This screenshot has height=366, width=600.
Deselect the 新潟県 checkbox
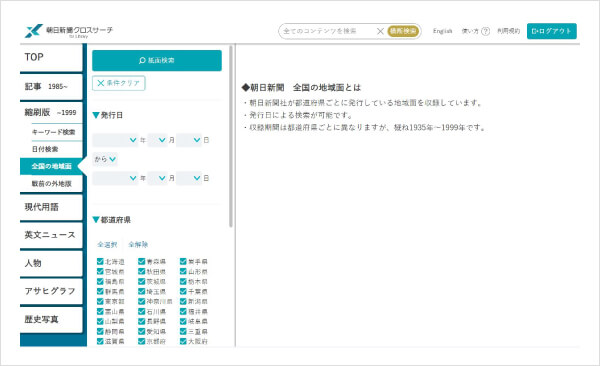[x=183, y=301]
